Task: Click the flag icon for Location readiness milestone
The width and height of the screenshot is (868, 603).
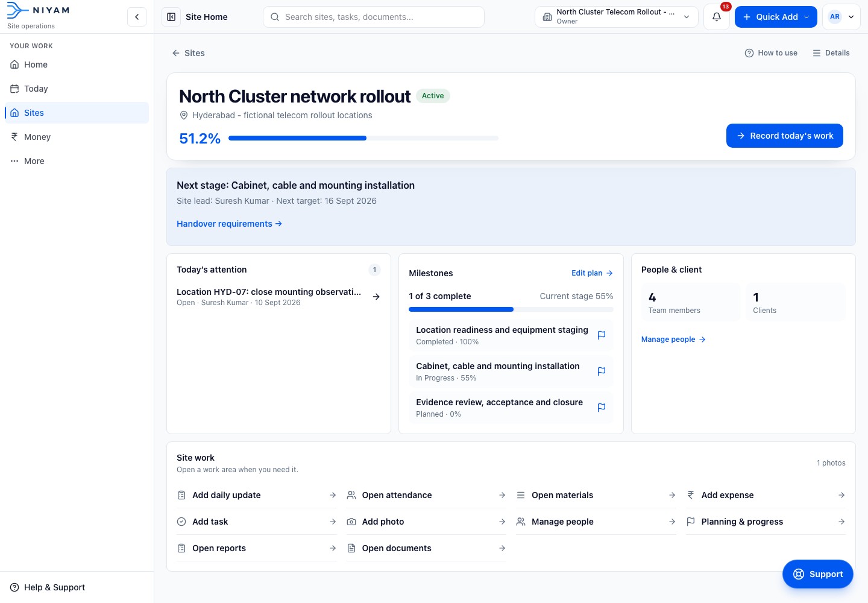Action: click(x=601, y=335)
